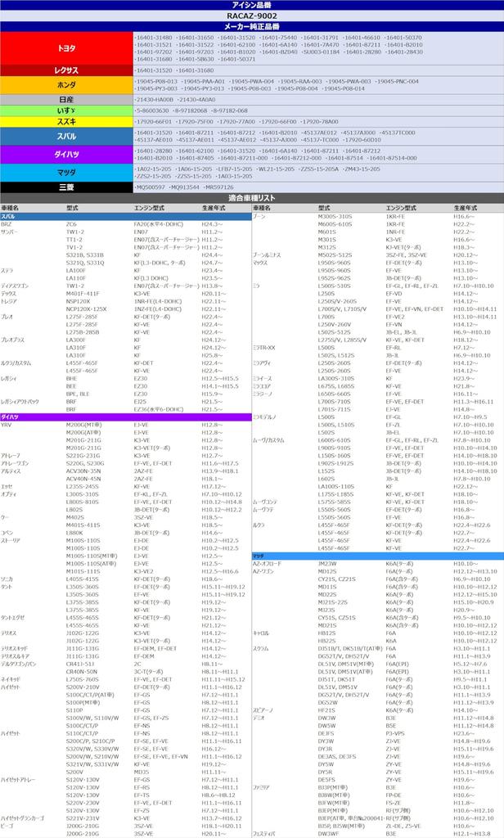The height and width of the screenshot is (838, 504).
Task: Click the black 三菱 manufacturer label
Action: [x=66, y=187]
